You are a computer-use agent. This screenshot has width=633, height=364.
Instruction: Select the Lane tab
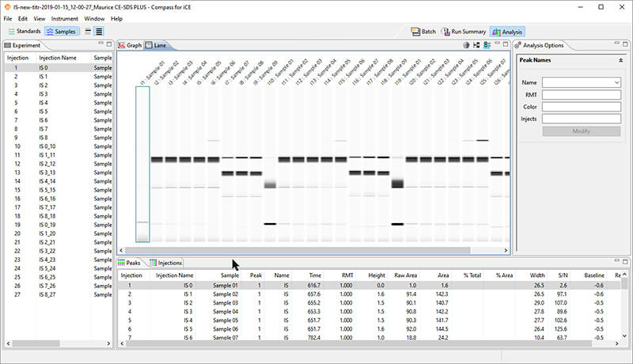click(156, 45)
